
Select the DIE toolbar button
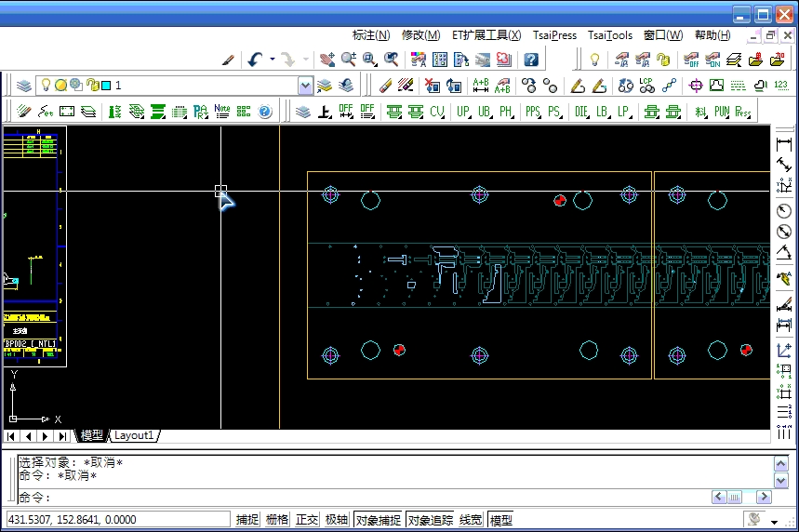(581, 112)
